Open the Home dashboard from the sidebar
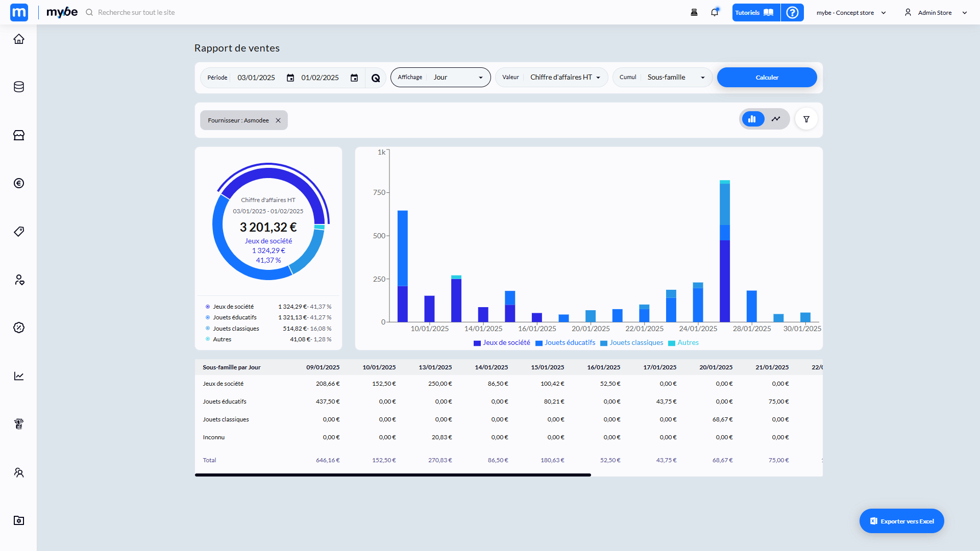Image resolution: width=980 pixels, height=551 pixels. [19, 39]
